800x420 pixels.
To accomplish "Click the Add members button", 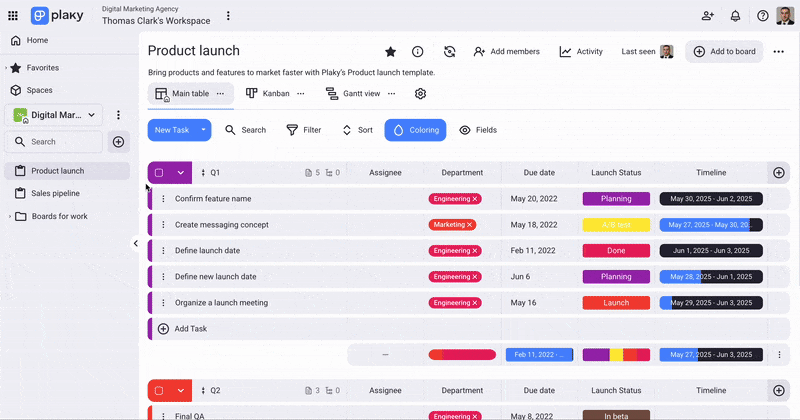I will (506, 52).
